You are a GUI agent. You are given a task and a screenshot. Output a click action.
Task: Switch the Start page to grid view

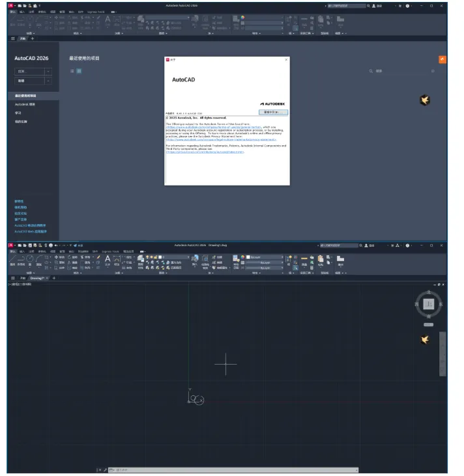[79, 71]
